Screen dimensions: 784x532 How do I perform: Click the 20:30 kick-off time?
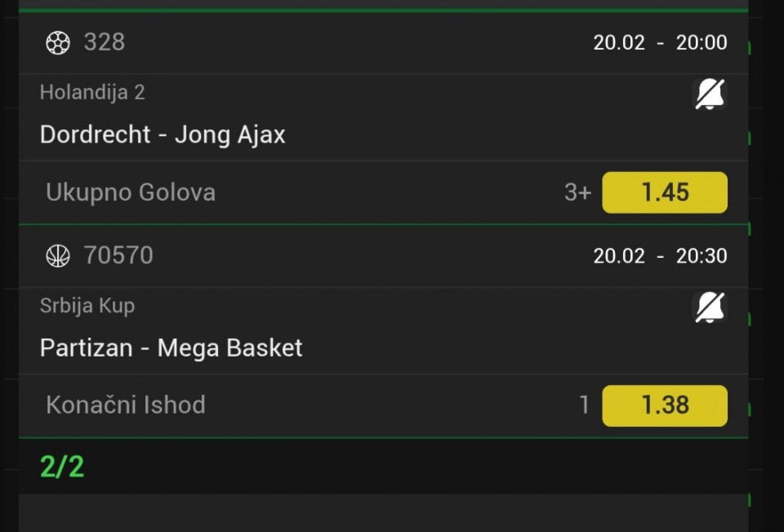tap(702, 256)
